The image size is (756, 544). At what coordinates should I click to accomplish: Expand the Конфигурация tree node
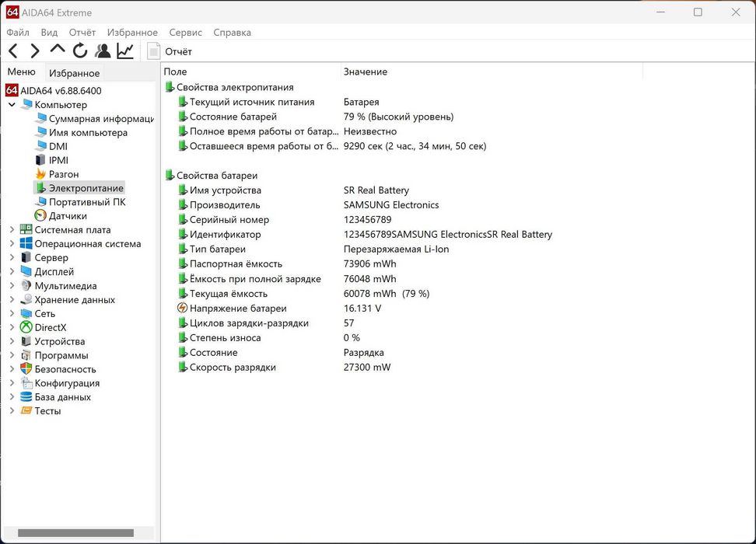12,383
